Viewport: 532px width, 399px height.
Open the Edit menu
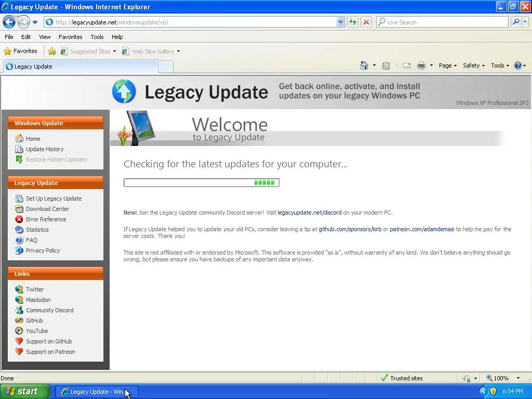pos(26,37)
